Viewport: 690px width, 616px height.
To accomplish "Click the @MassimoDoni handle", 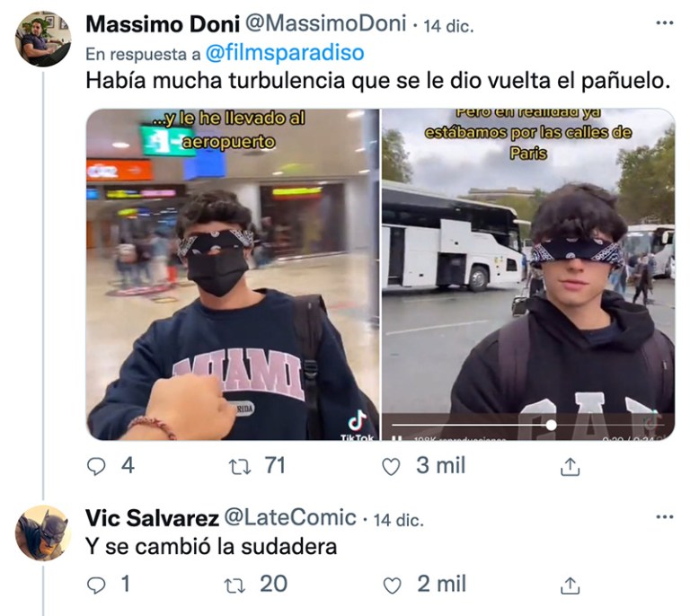I will pos(325,23).
